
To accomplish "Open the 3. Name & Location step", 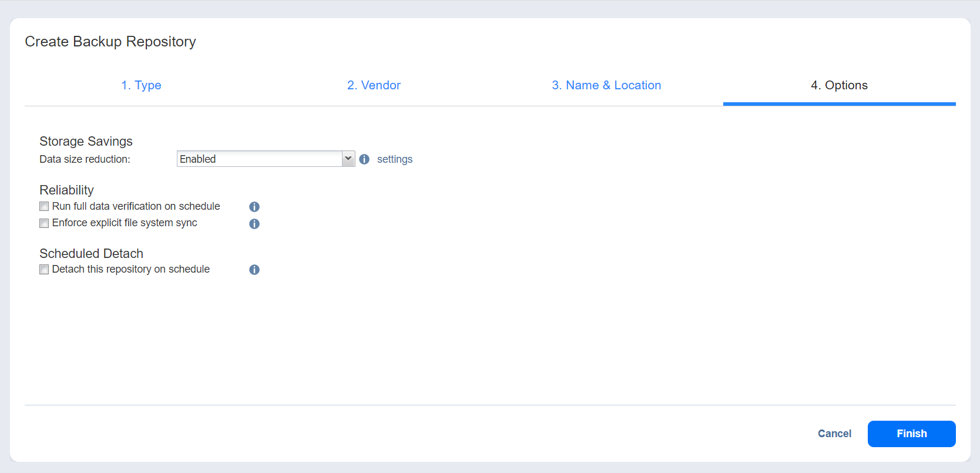I will pyautogui.click(x=606, y=85).
